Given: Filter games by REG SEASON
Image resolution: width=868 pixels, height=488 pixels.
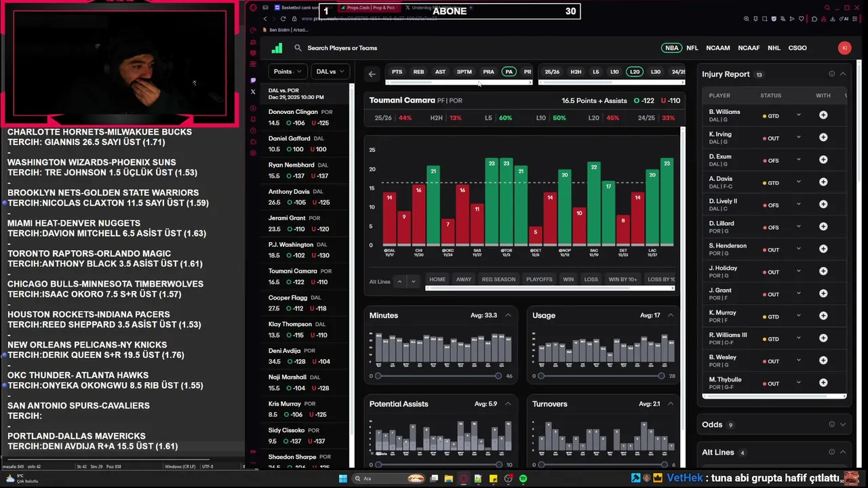Looking at the screenshot, I should point(498,279).
